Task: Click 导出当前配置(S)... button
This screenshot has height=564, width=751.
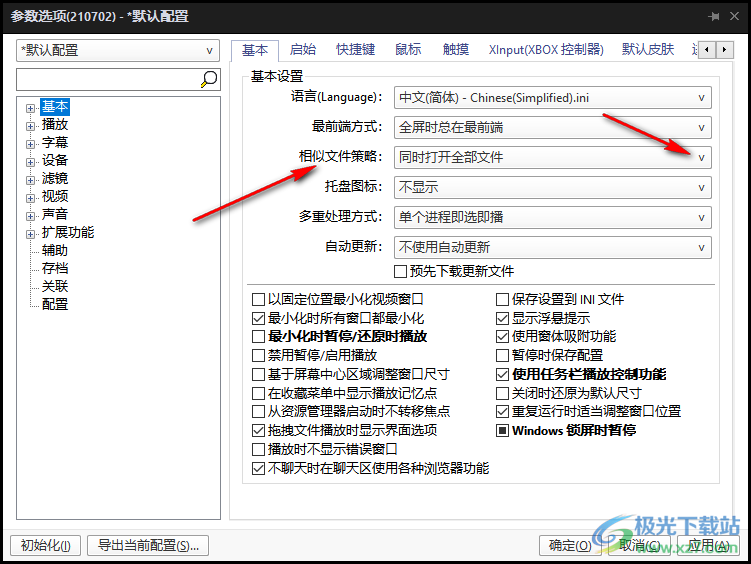Action: 148,545
